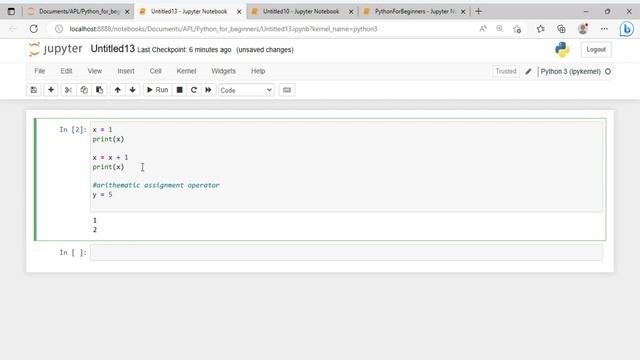
Task: Switch to PythonForBeginners Jupyter tab
Action: tap(414, 11)
